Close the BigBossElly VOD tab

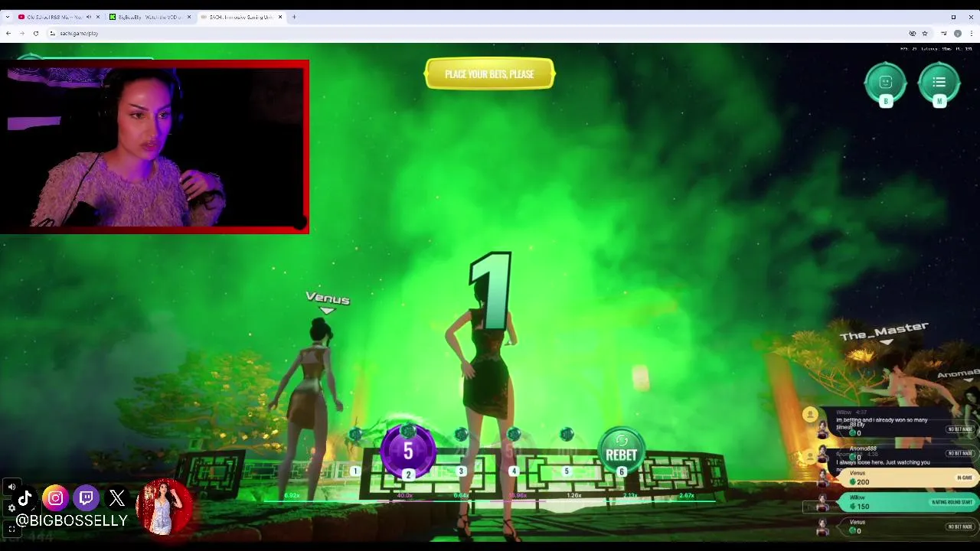189,17
